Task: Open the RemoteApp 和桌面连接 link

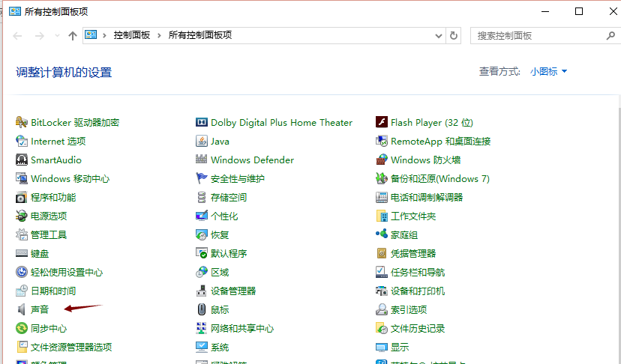Action: (440, 142)
